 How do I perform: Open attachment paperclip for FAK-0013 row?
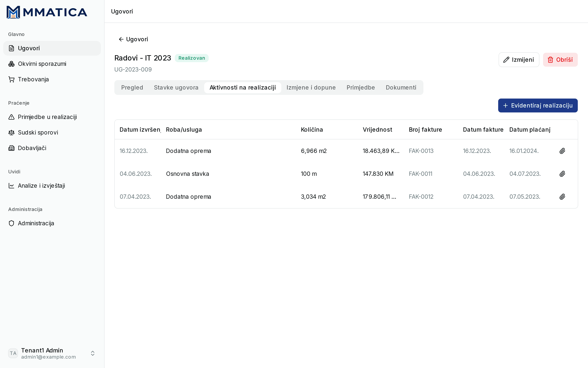562,151
